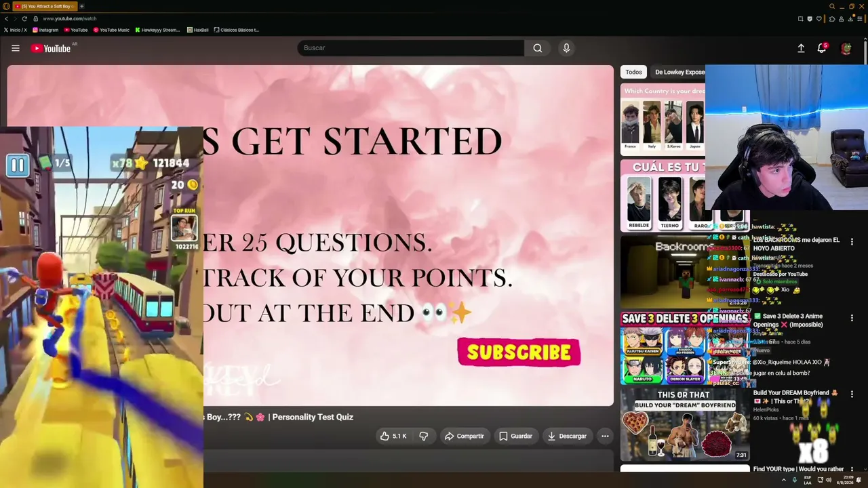The width and height of the screenshot is (868, 488).
Task: Add page to bookmarks heart icon
Action: pyautogui.click(x=819, y=18)
